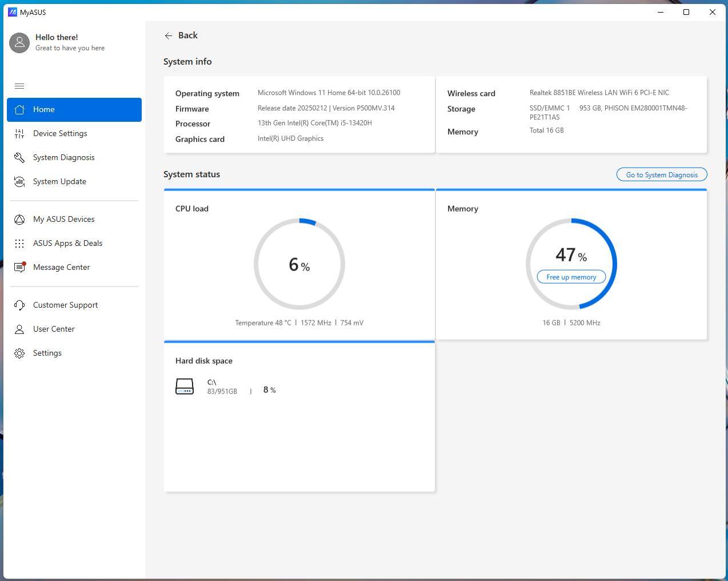The width and height of the screenshot is (728, 581).
Task: Go back using the Back arrow
Action: (169, 35)
